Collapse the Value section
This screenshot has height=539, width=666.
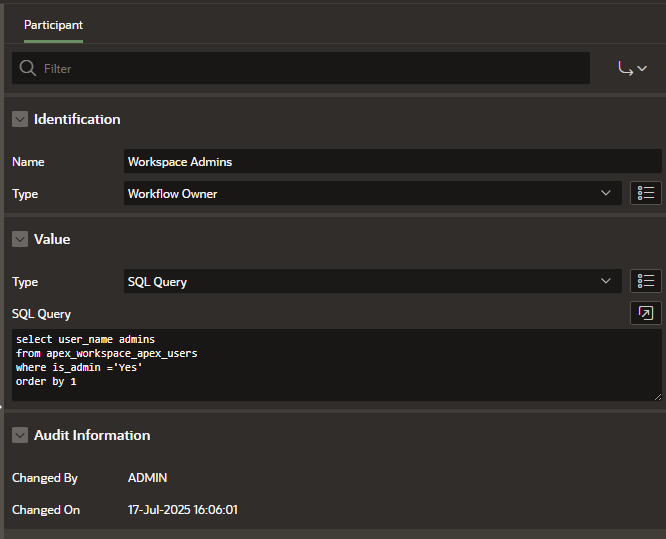tap(20, 239)
